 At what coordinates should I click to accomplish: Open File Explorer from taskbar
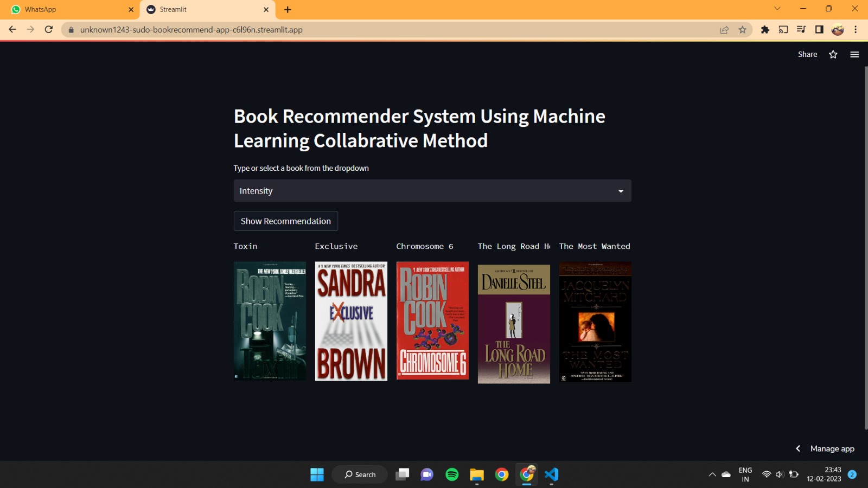tap(477, 474)
